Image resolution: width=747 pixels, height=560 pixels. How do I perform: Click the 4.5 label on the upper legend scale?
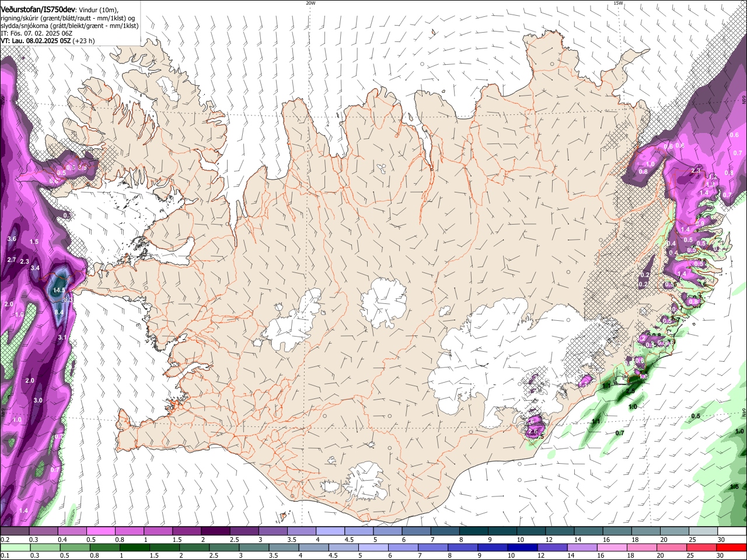pos(348,540)
